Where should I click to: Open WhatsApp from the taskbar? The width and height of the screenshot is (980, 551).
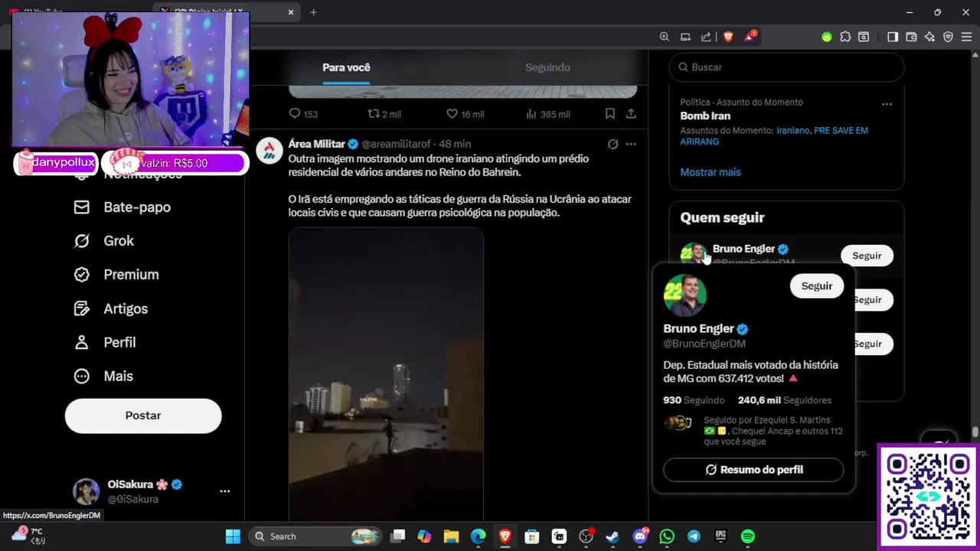[x=667, y=536]
